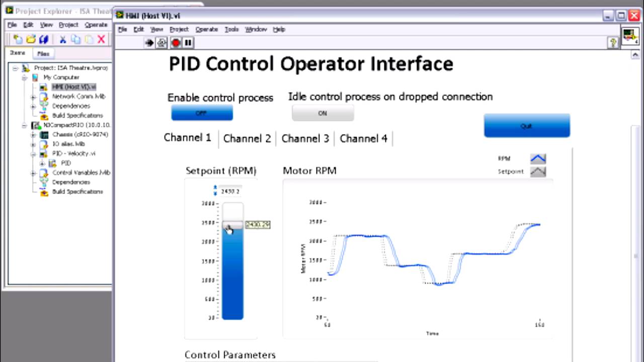Click the red Abort Execution button
Image resolution: width=644 pixels, height=362 pixels.
(x=176, y=43)
